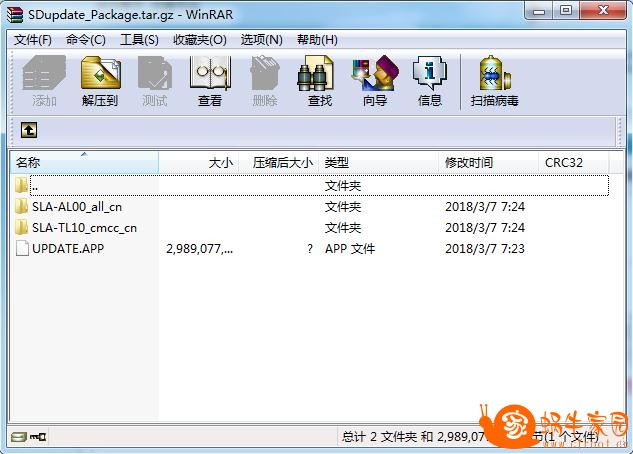The width and height of the screenshot is (633, 454).
Task: Click the drive icon in status bar
Action: (18, 437)
